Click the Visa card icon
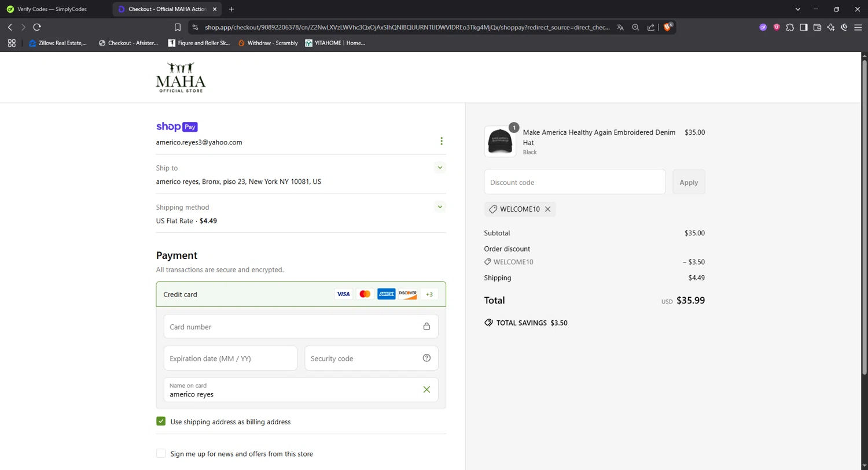This screenshot has width=868, height=470. pos(343,294)
